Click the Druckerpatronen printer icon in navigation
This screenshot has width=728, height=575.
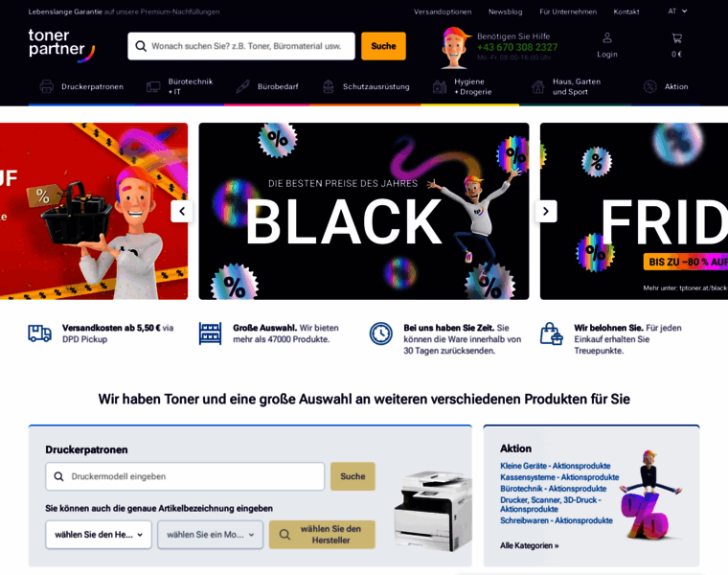[46, 86]
